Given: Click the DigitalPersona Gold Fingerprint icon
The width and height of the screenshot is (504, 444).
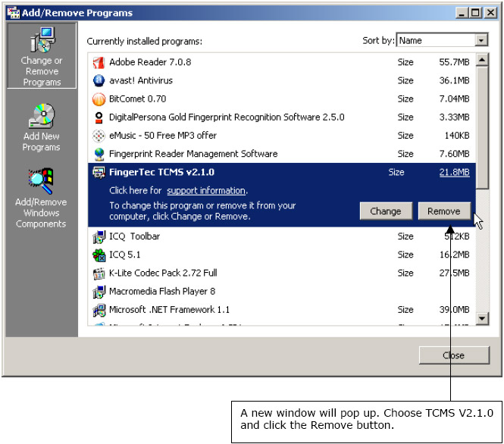Looking at the screenshot, I should (99, 117).
